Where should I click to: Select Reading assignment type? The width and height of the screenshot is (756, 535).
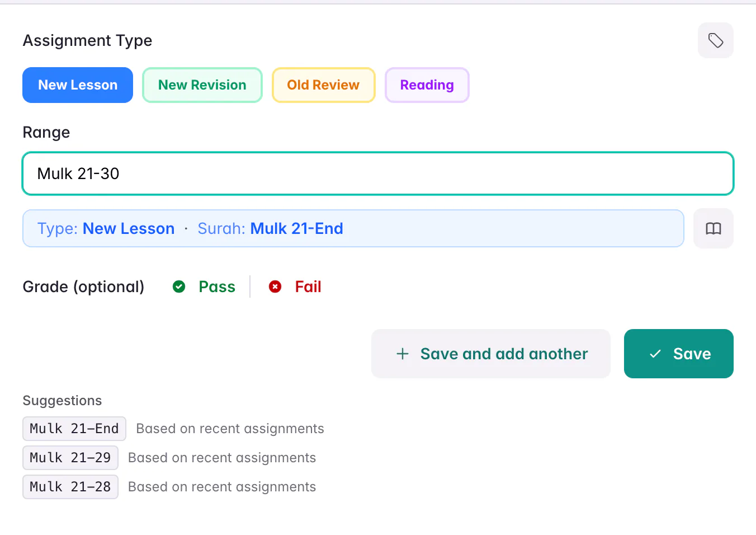coord(427,85)
